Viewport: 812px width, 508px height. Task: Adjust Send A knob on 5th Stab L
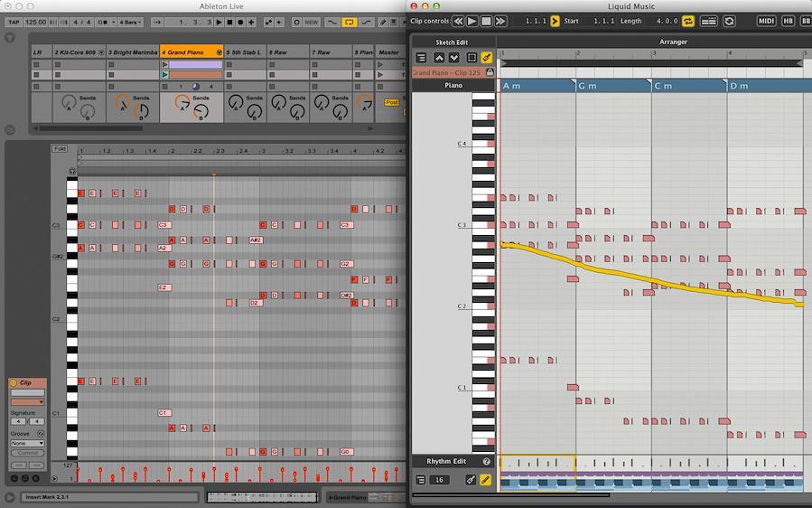tap(236, 102)
